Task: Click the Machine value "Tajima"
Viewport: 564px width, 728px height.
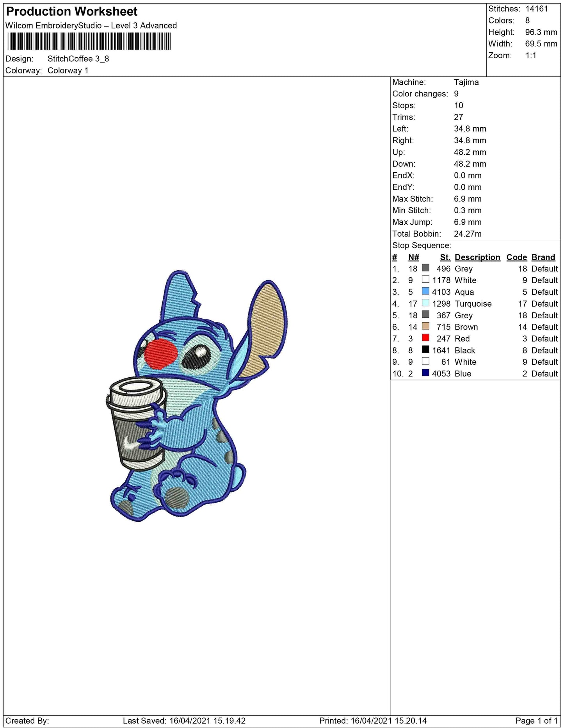Action: pyautogui.click(x=466, y=82)
